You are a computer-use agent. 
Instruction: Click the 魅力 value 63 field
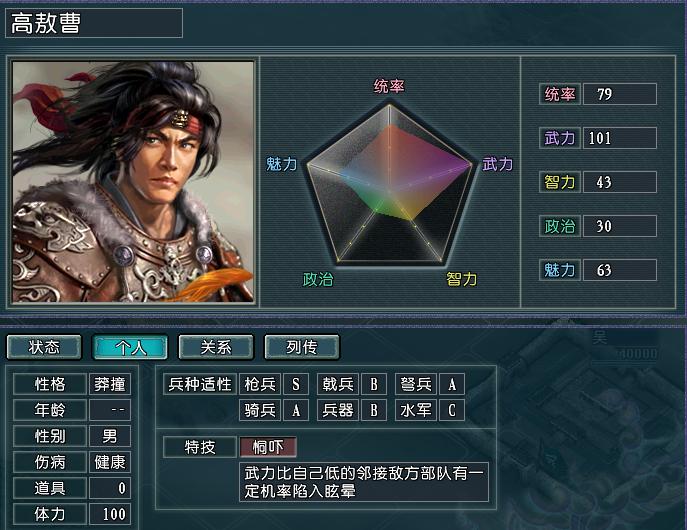coord(620,270)
